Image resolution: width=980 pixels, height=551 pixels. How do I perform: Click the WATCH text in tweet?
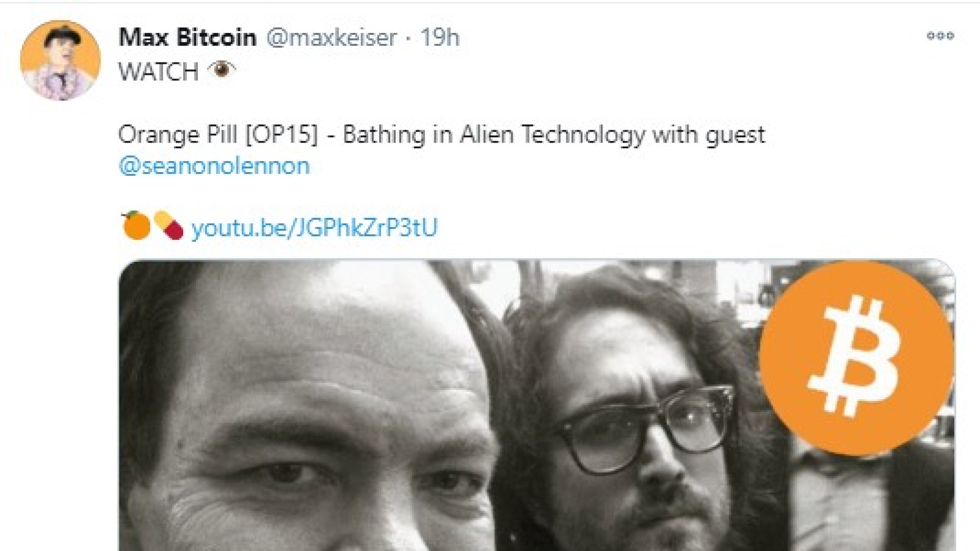tap(159, 72)
